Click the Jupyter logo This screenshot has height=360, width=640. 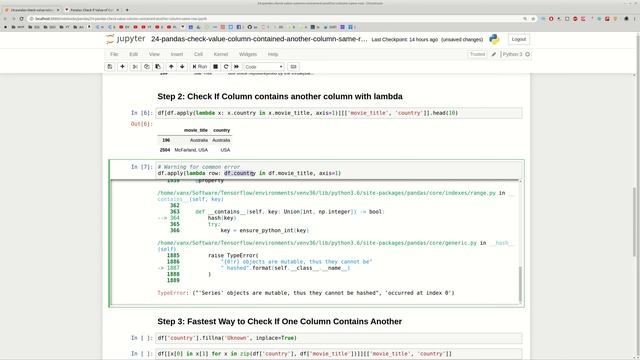click(x=125, y=39)
